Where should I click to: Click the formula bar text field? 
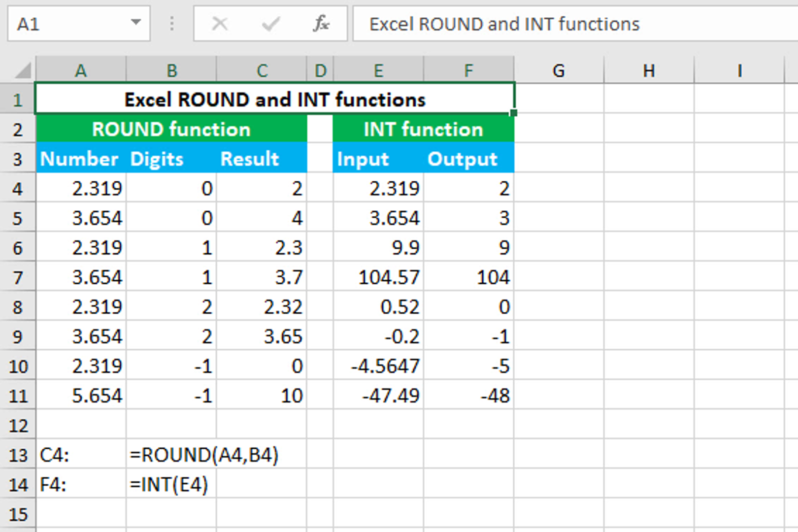click(x=575, y=24)
